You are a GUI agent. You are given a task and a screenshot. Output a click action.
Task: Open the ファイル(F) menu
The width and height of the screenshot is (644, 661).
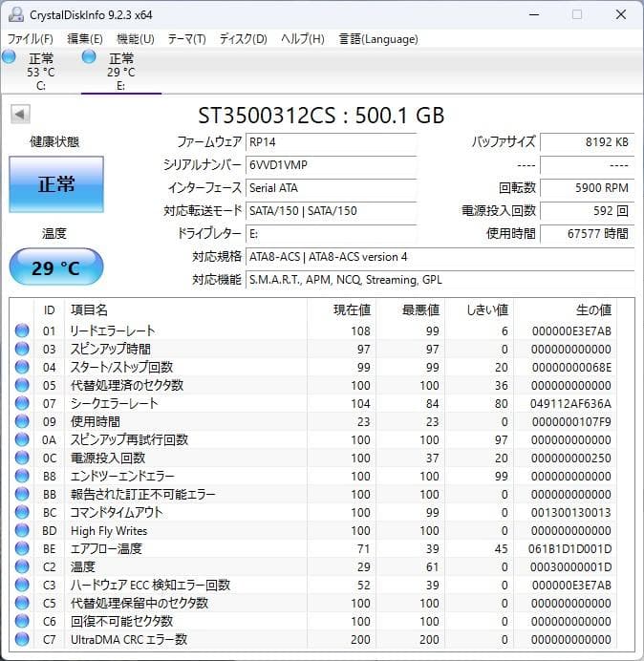(31, 39)
